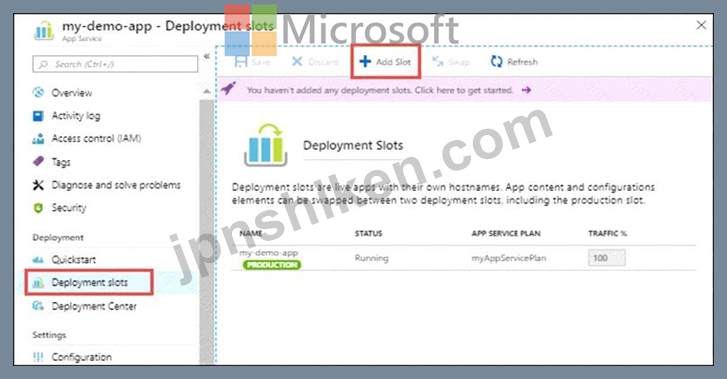Open Deployment Center menu item

coord(94,306)
